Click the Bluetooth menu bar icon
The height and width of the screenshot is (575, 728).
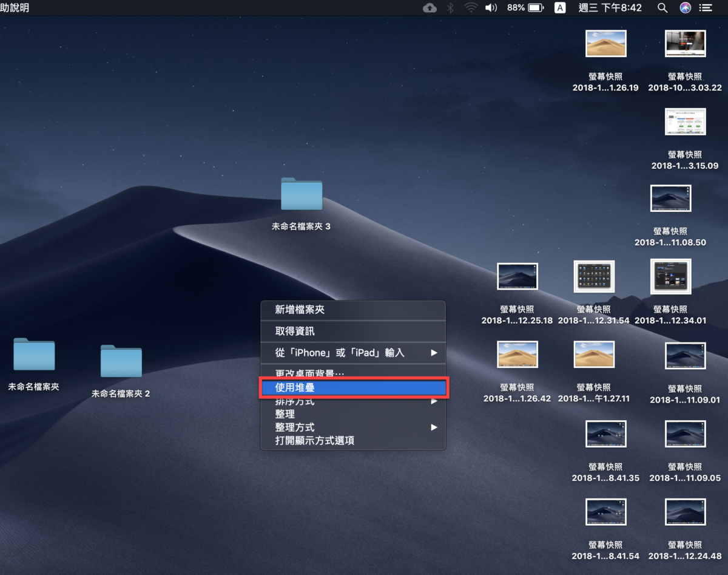point(450,8)
